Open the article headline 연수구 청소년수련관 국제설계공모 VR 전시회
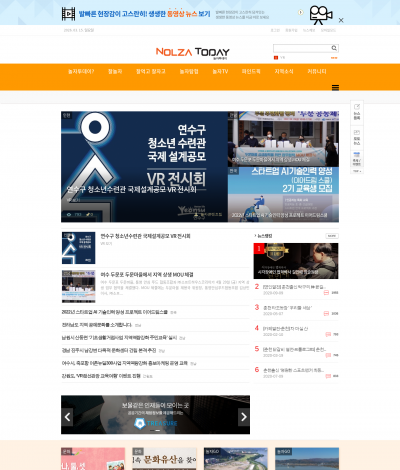 tap(145, 236)
